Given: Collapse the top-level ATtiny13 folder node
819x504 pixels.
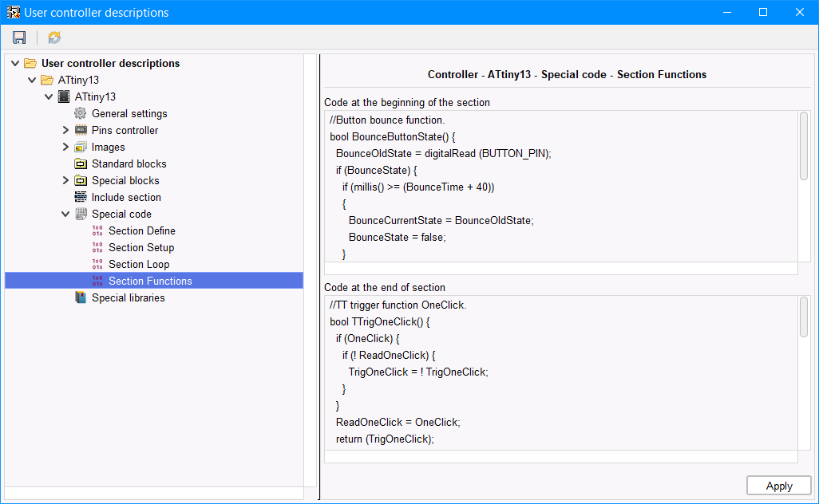Looking at the screenshot, I should tap(32, 81).
